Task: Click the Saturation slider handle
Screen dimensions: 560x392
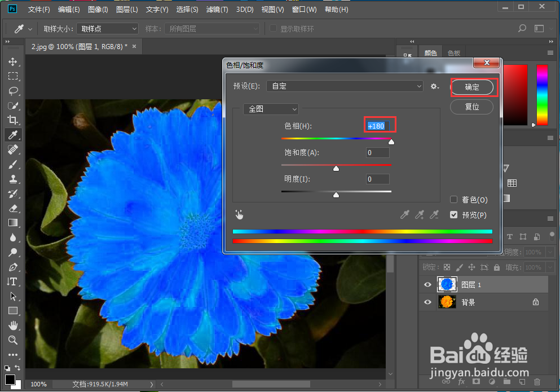Action: pyautogui.click(x=336, y=168)
